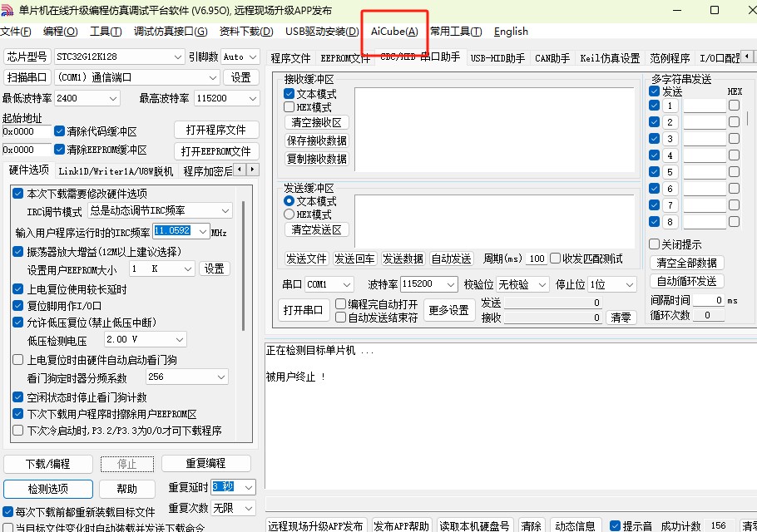Image resolution: width=757 pixels, height=532 pixels.
Task: Expand the 重复延时 3秒 dropdown
Action: (249, 487)
